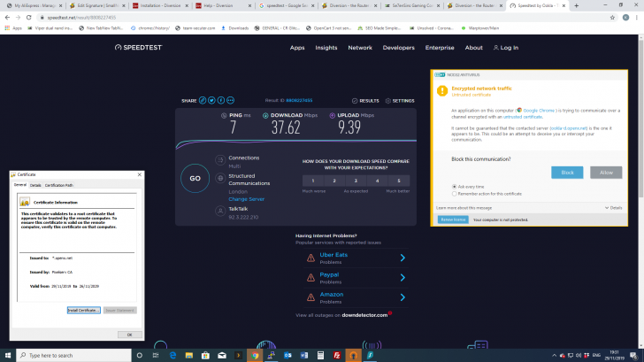This screenshot has height=362, width=644.
Task: Visit downdetector.com link
Action: click(x=364, y=315)
